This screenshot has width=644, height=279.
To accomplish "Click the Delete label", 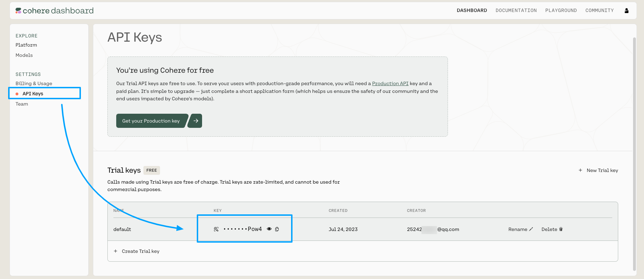I will pyautogui.click(x=549, y=229).
